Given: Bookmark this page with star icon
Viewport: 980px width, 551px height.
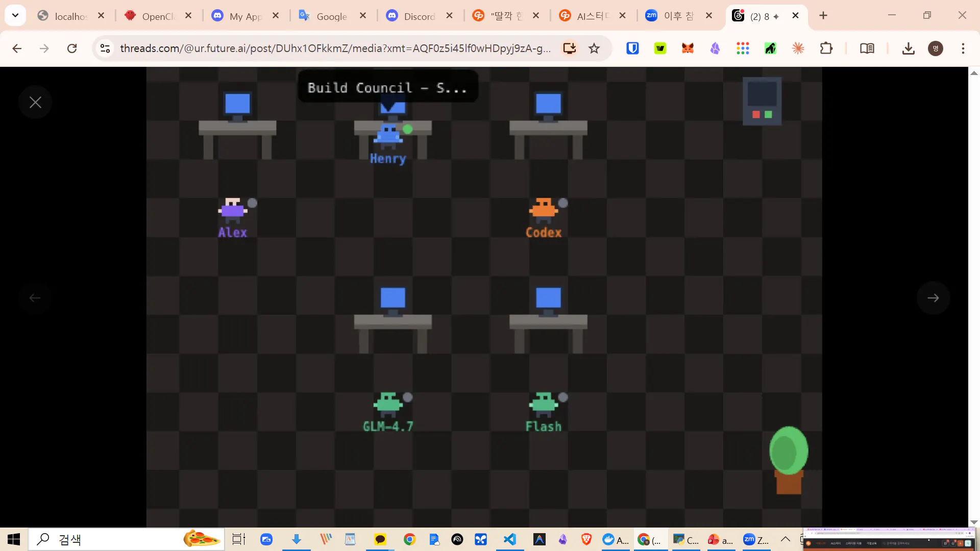Looking at the screenshot, I should point(594,48).
